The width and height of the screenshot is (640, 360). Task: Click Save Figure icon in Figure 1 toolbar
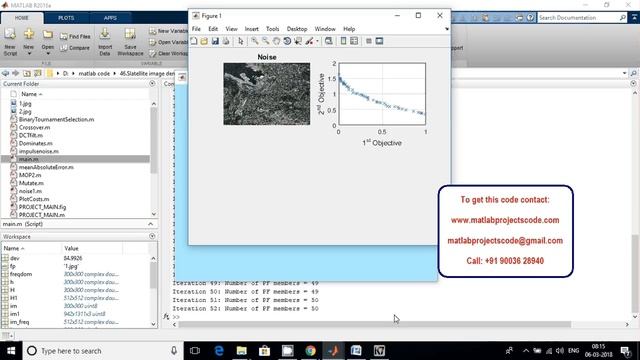pos(215,41)
